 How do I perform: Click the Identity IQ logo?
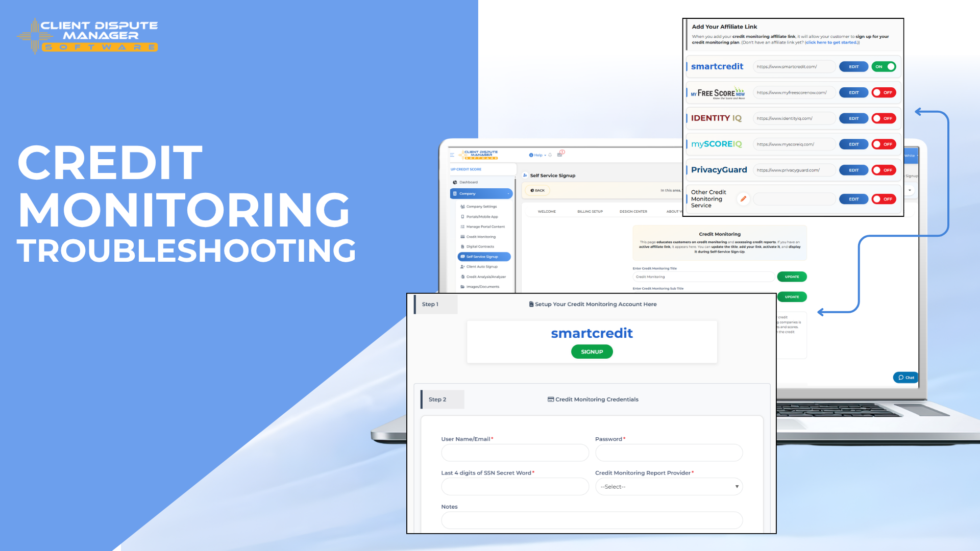(x=716, y=118)
